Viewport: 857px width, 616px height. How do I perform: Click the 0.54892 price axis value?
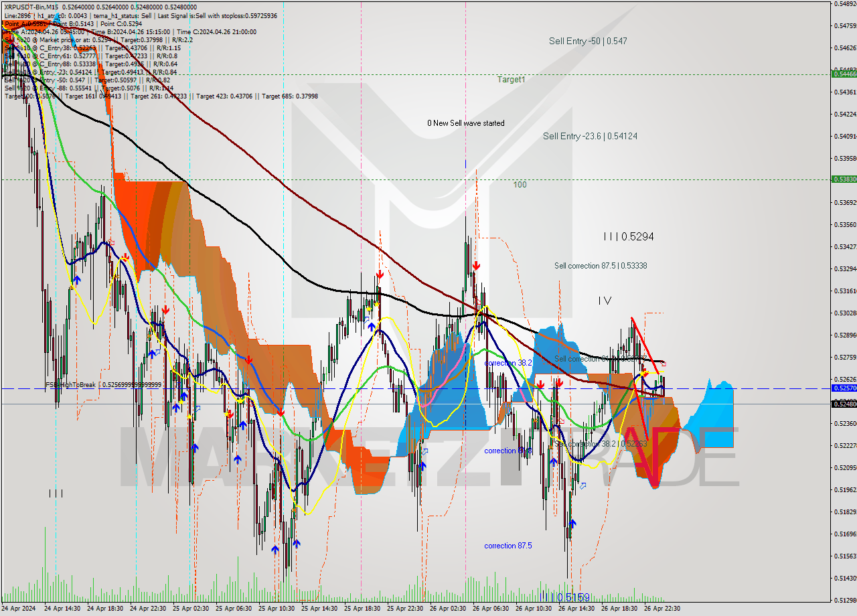tap(844, 3)
